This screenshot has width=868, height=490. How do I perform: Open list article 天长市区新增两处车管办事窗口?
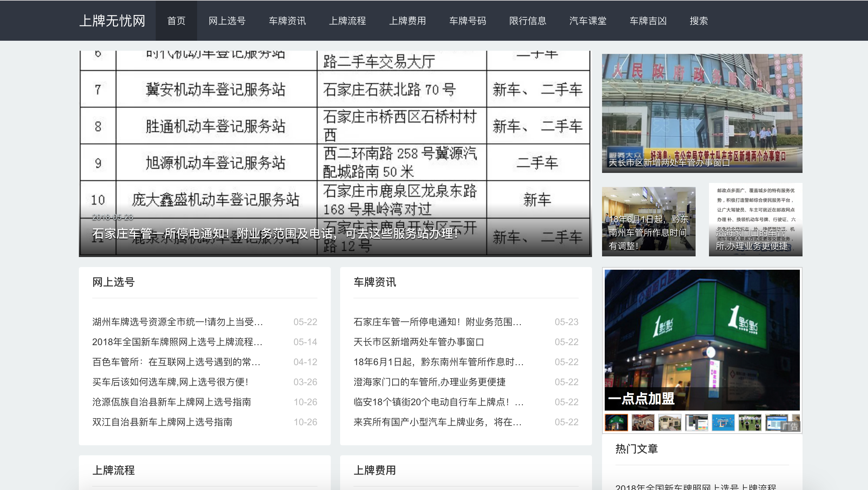click(x=419, y=342)
